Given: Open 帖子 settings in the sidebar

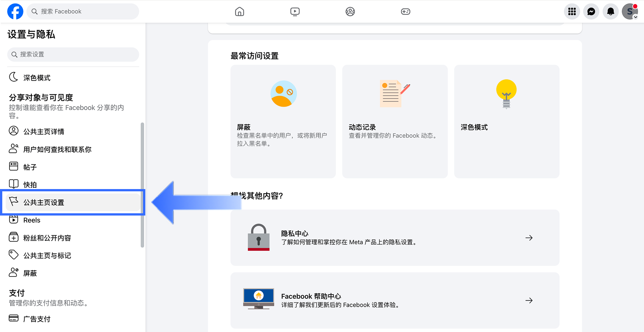Looking at the screenshot, I should click(x=73, y=167).
